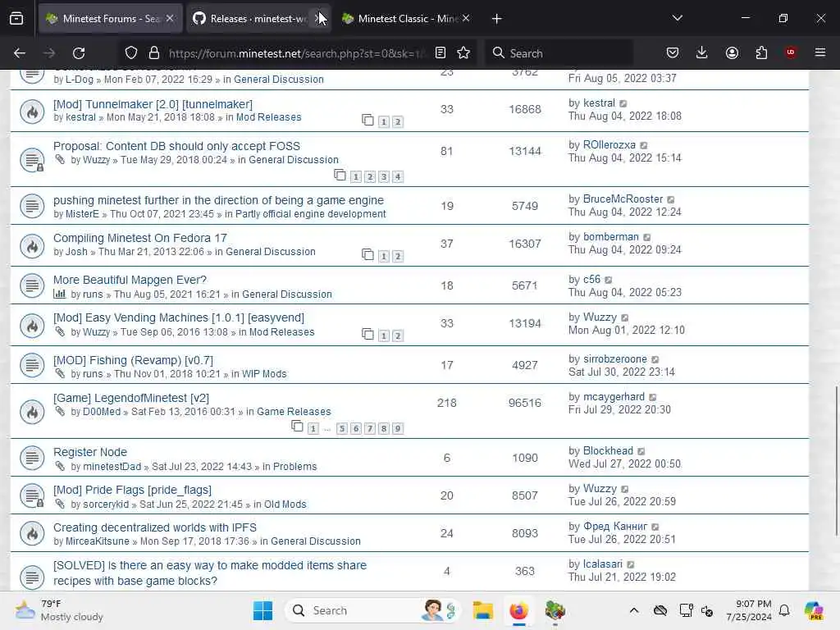Close the Minetest Forums tab
Image resolution: width=840 pixels, height=630 pixels.
170,18
